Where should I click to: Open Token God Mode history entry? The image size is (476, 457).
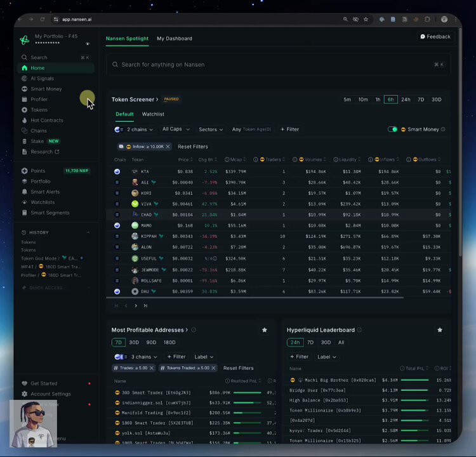click(52, 258)
